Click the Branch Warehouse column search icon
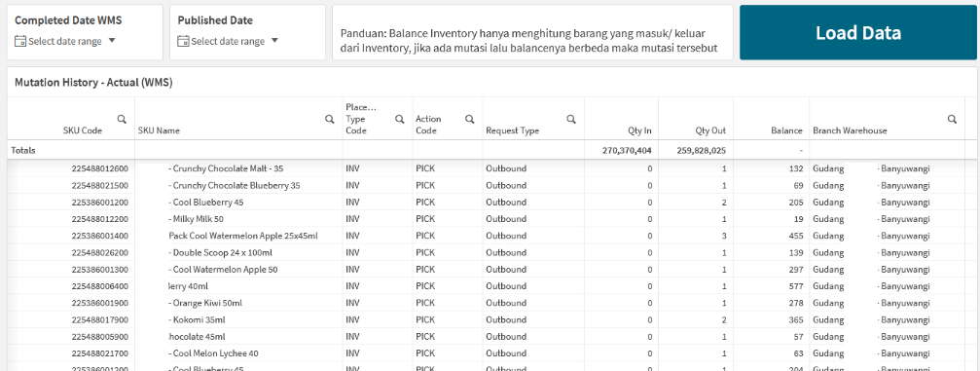The image size is (980, 371). point(952,119)
